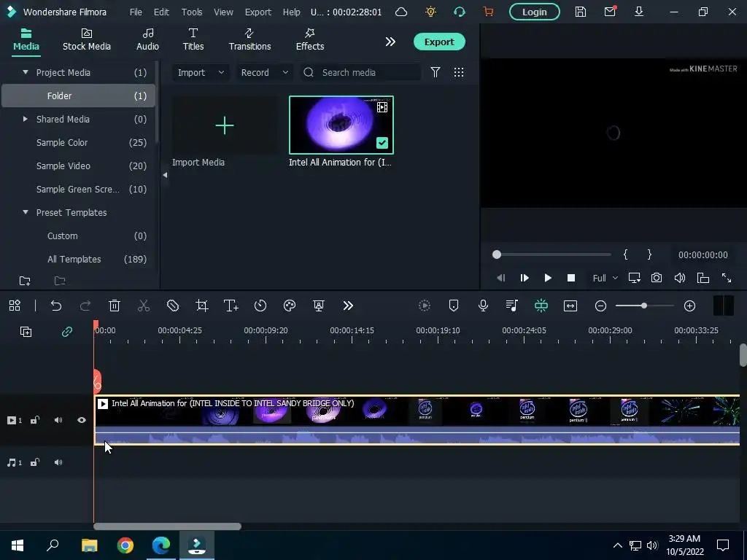Add a new track with manage tracks icon
The image size is (747, 560).
[26, 332]
